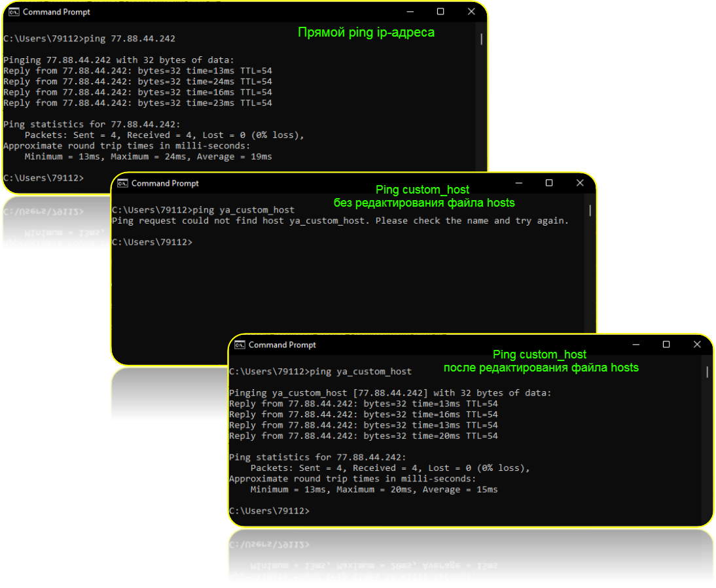
Task: Click the empty prompt in the middle window
Action: pyautogui.click(x=152, y=242)
